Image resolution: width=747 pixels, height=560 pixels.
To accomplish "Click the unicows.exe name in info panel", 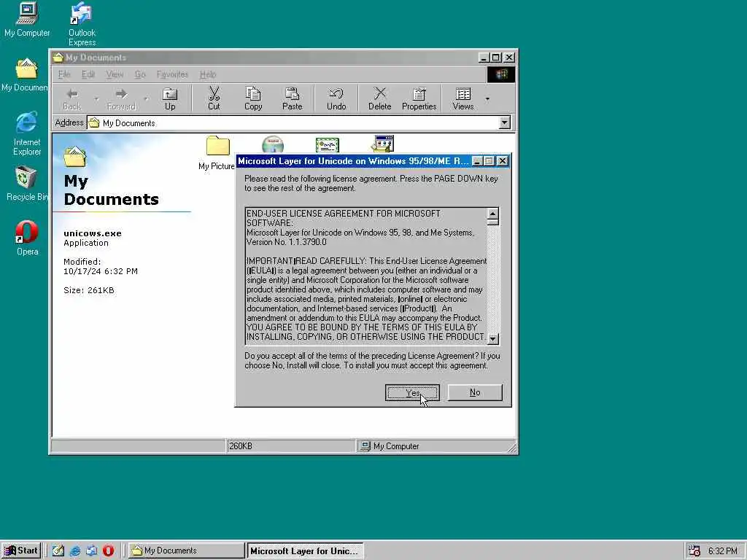I will pyautogui.click(x=93, y=233).
